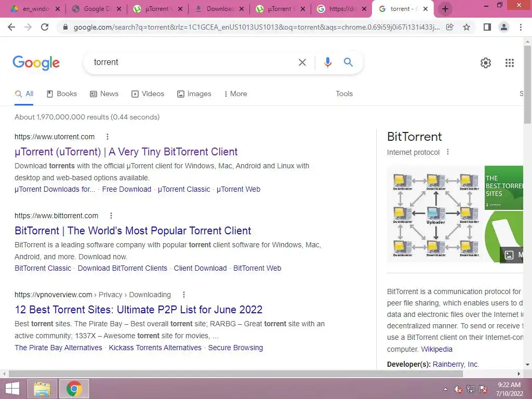Open the Secure Browsing link
The width and height of the screenshot is (532, 399).
tap(235, 348)
